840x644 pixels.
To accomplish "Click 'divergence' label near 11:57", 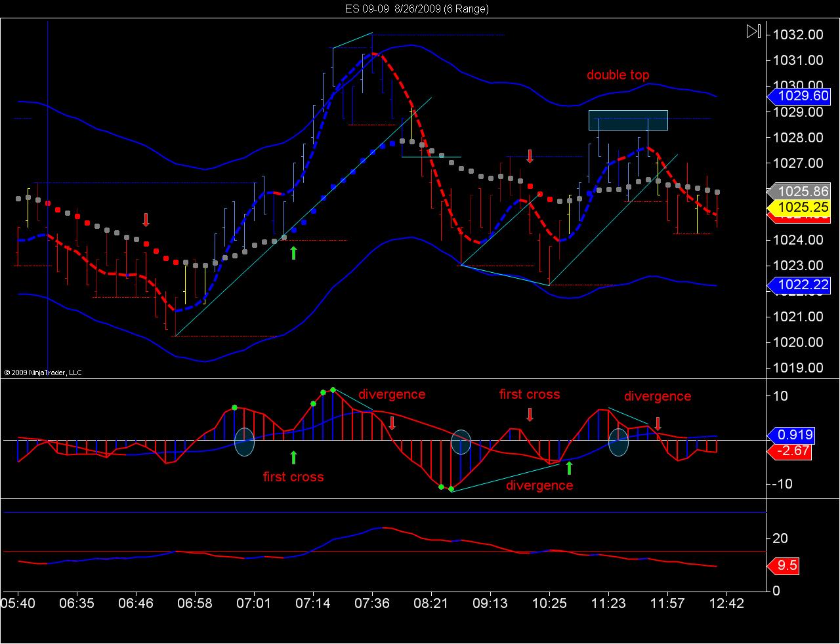I will click(658, 396).
